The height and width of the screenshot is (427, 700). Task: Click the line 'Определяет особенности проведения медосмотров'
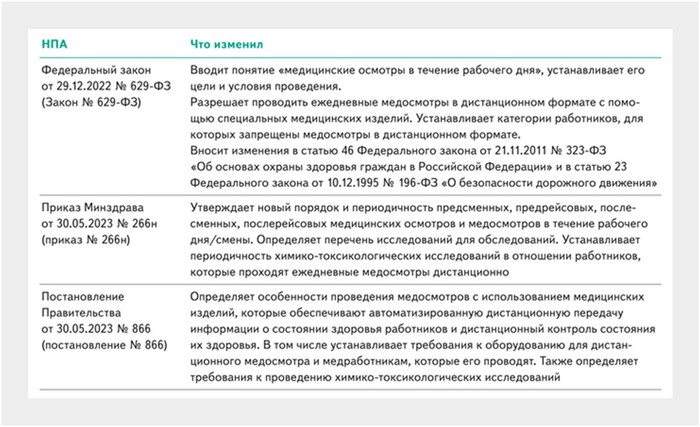417,297
